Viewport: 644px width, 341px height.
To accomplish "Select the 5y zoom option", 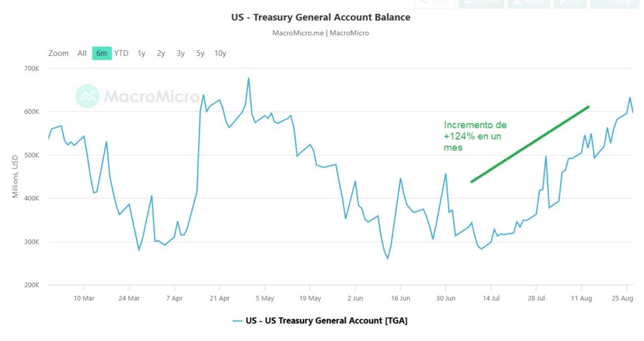I will [200, 53].
